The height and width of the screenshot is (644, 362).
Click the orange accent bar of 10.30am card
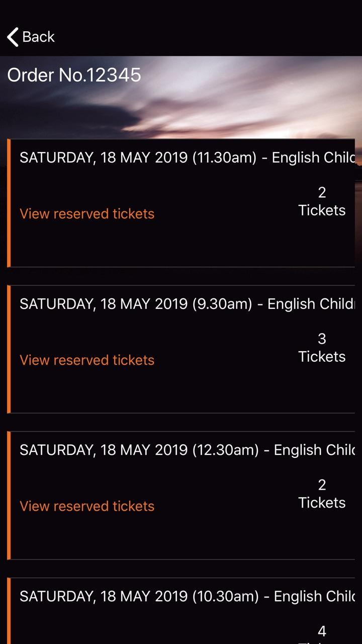tap(9, 611)
